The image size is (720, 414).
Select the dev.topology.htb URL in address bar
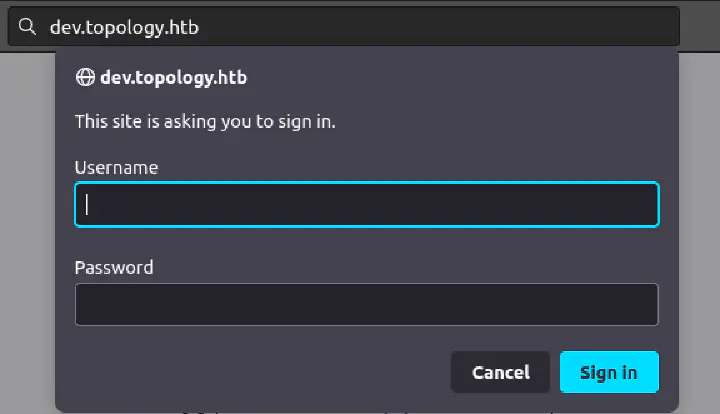(x=124, y=27)
